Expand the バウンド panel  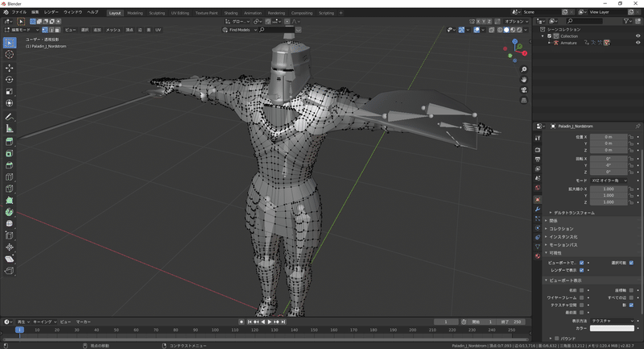click(x=563, y=339)
